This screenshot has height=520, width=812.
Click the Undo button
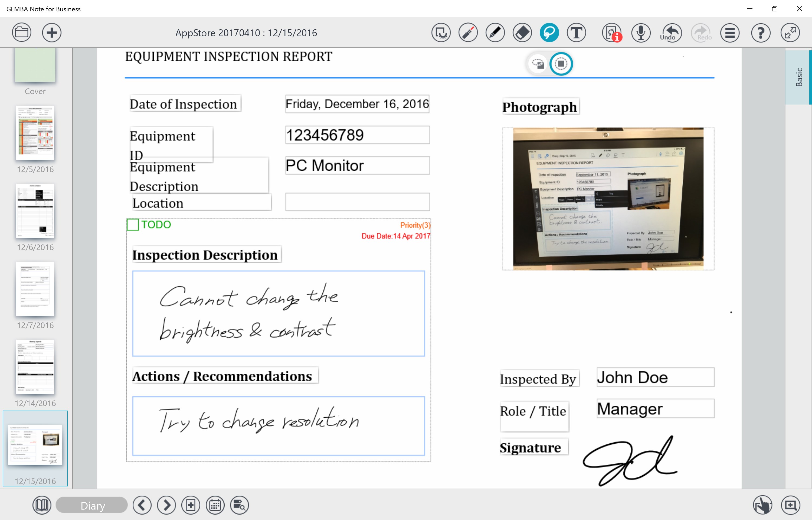(671, 33)
